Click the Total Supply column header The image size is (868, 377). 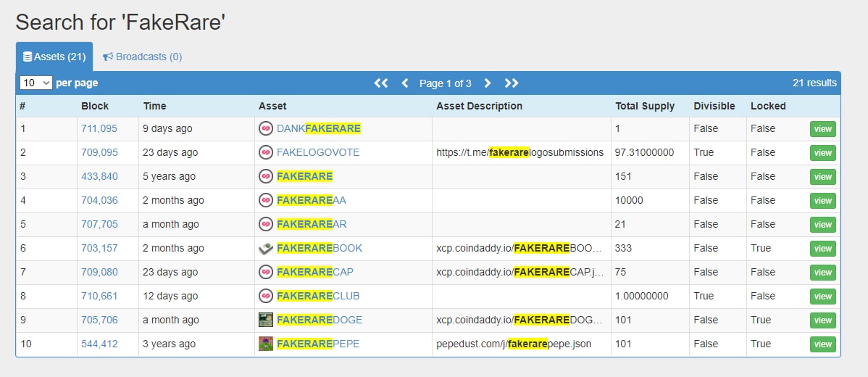click(x=645, y=106)
